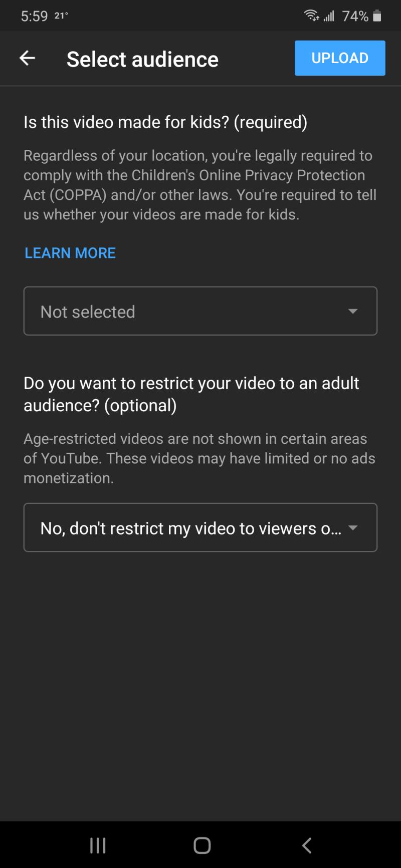Tap the cellular signal bars icon
Screen dimensions: 401x868
[329, 17]
